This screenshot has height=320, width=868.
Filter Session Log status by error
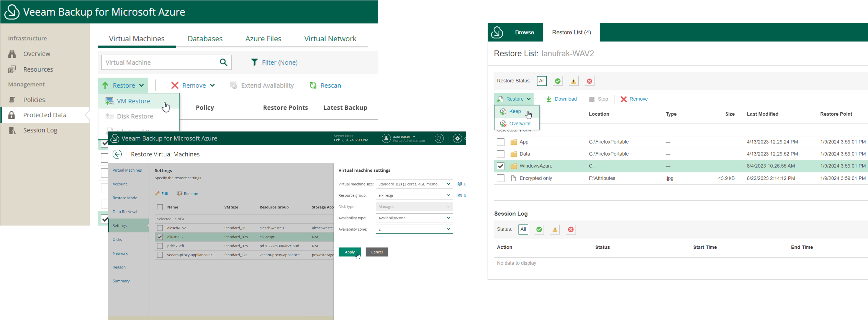point(571,229)
